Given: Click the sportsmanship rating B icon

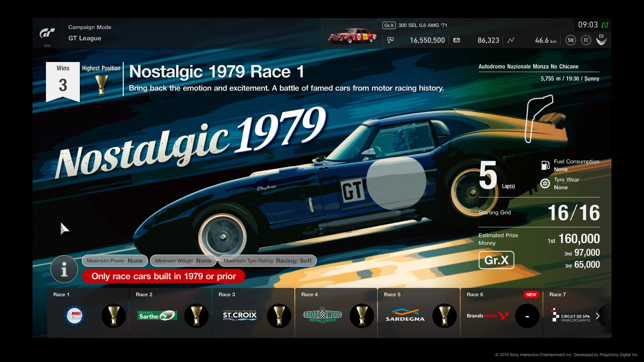Looking at the screenshot, I should [x=601, y=40].
